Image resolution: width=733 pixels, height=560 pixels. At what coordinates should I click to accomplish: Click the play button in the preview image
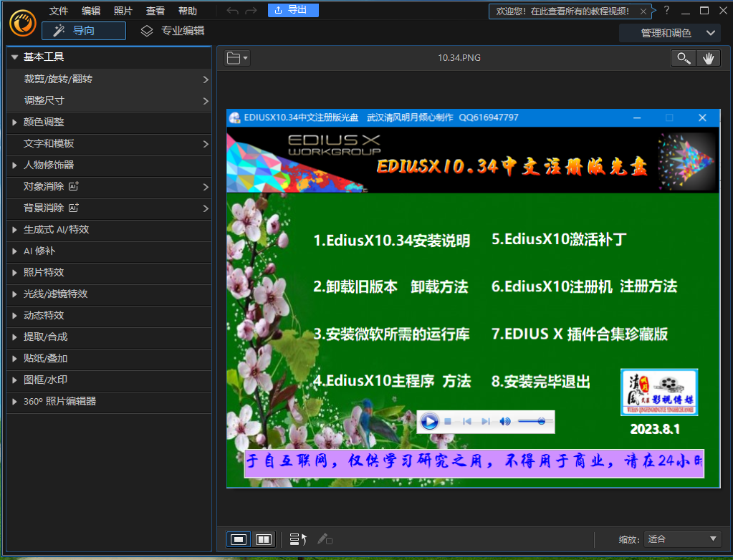coord(429,422)
